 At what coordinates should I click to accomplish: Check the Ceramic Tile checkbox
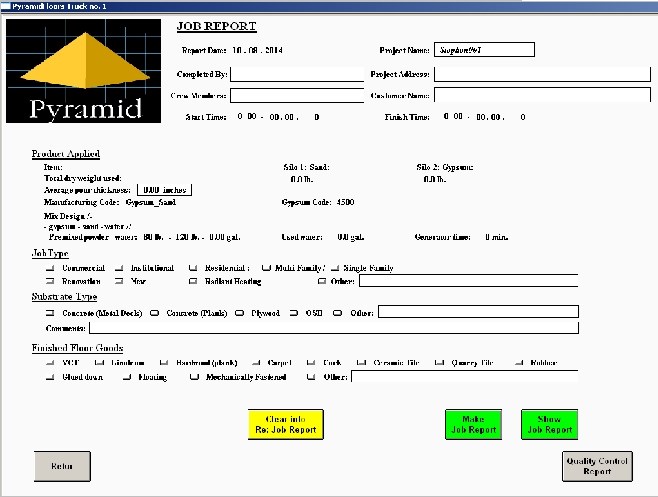click(x=361, y=362)
